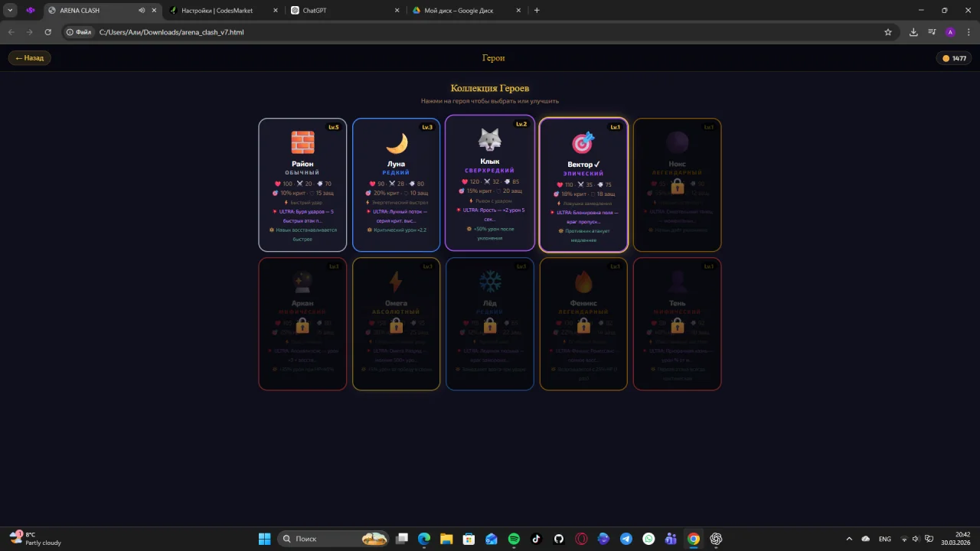Click the locked Феникс hero padlock
980x551 pixels.
click(x=583, y=326)
